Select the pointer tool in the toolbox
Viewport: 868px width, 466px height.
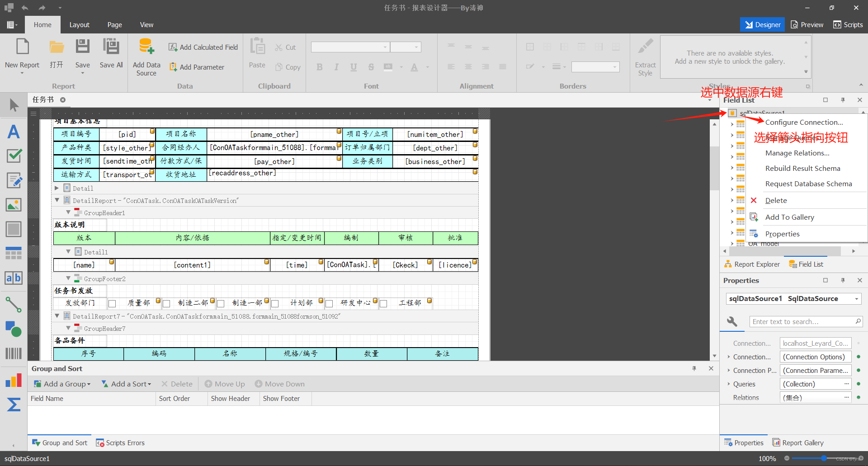pos(14,105)
